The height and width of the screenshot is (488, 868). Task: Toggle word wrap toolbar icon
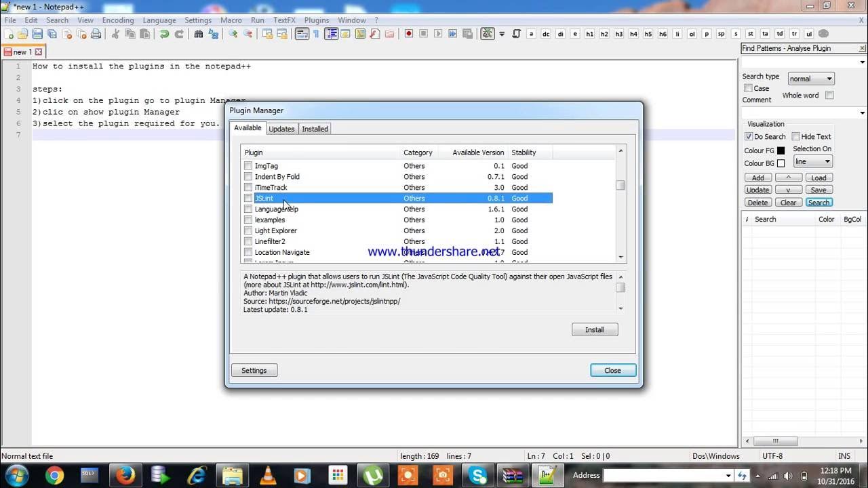tap(302, 34)
